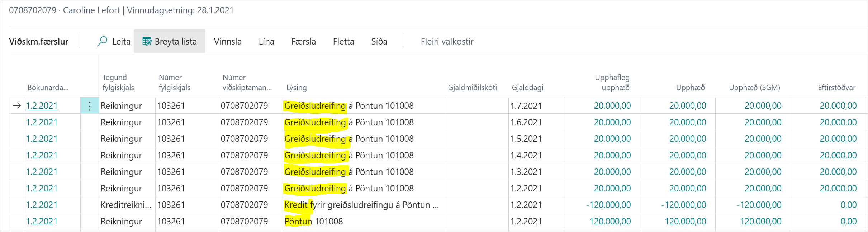Open the three-dot row actions menu
The height and width of the screenshot is (232, 868).
[x=90, y=106]
